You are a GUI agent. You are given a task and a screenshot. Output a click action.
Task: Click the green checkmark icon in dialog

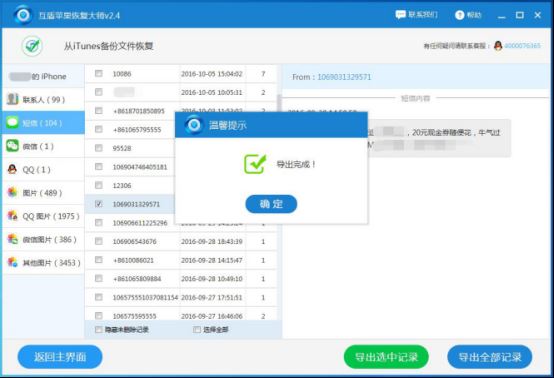255,164
